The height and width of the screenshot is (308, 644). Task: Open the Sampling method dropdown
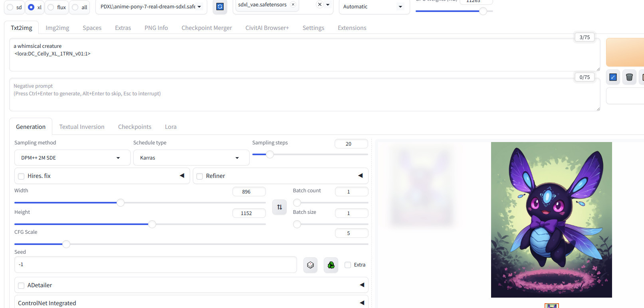pos(72,158)
